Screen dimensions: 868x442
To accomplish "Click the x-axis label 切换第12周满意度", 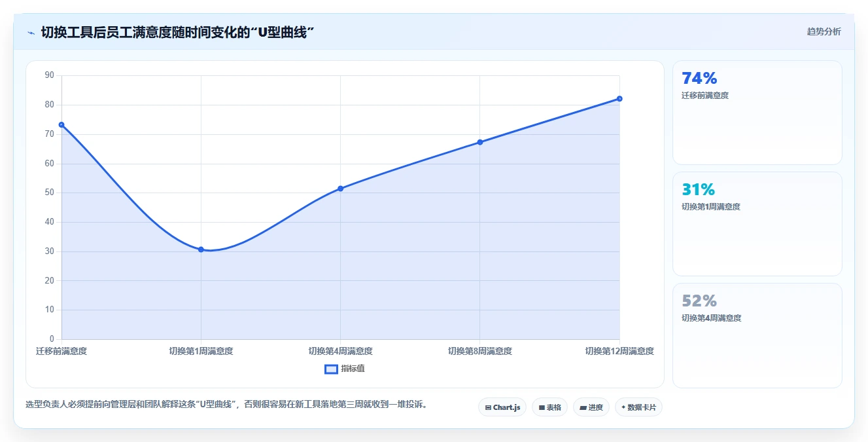I will [619, 351].
